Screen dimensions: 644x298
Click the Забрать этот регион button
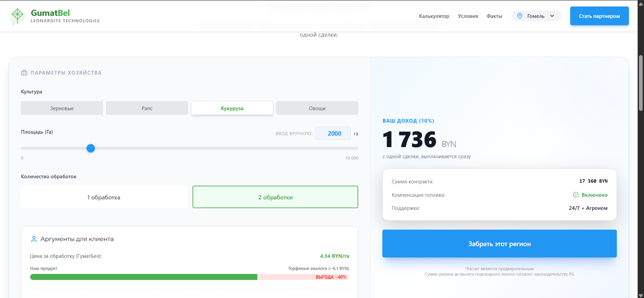click(x=499, y=244)
